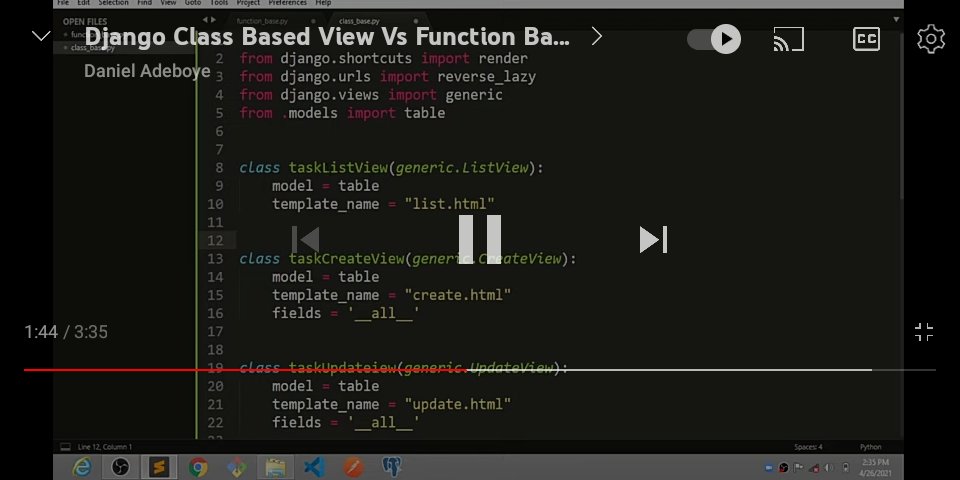Image resolution: width=960 pixels, height=480 pixels.
Task: Click the Sublime status bar panel switcher icon
Action: [66, 447]
